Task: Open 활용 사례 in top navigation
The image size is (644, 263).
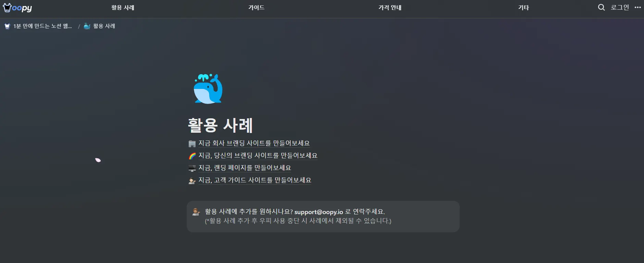Action: point(123,8)
